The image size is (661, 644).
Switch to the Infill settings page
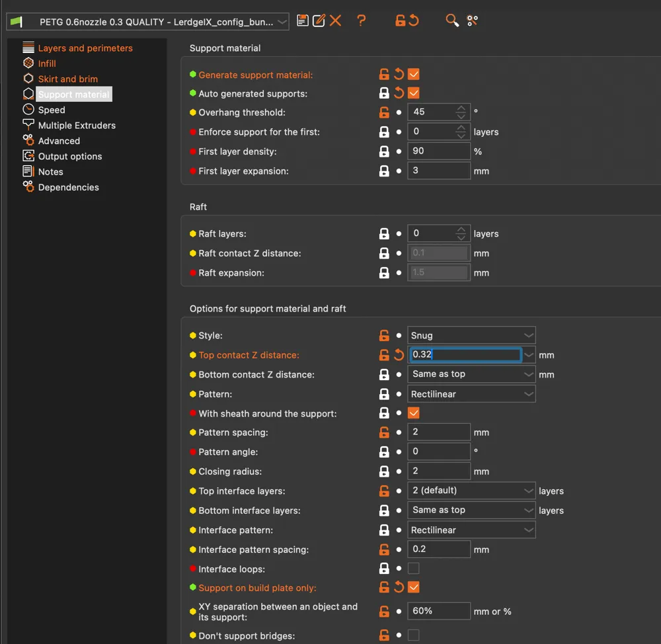[47, 63]
